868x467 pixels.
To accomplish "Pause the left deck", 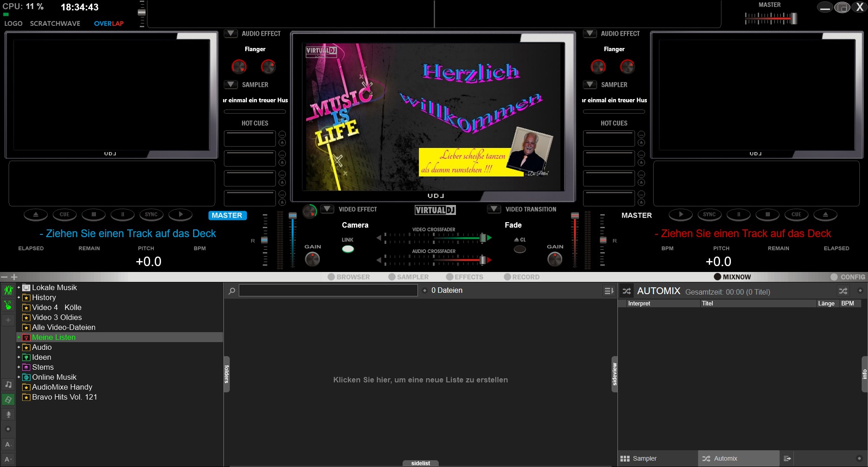I will point(123,214).
